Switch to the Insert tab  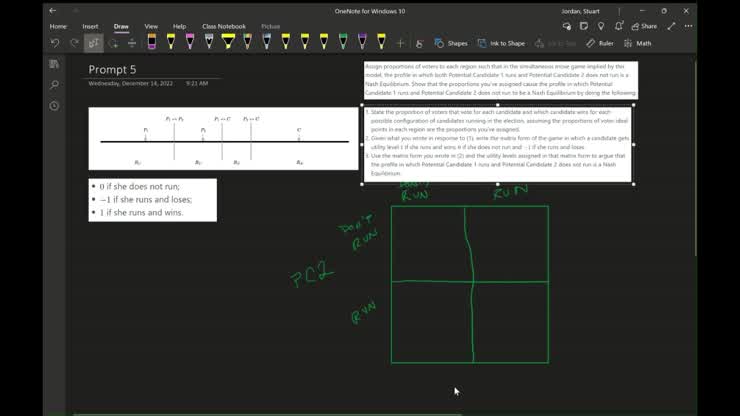click(90, 26)
